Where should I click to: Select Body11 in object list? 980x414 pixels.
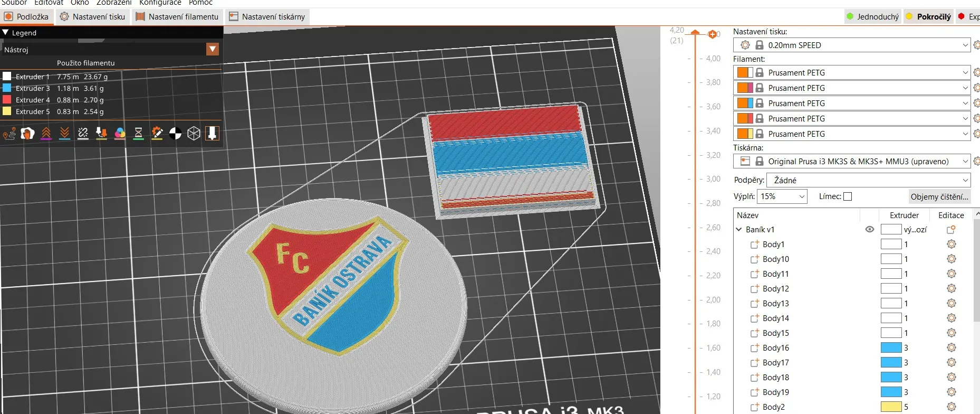tap(775, 274)
